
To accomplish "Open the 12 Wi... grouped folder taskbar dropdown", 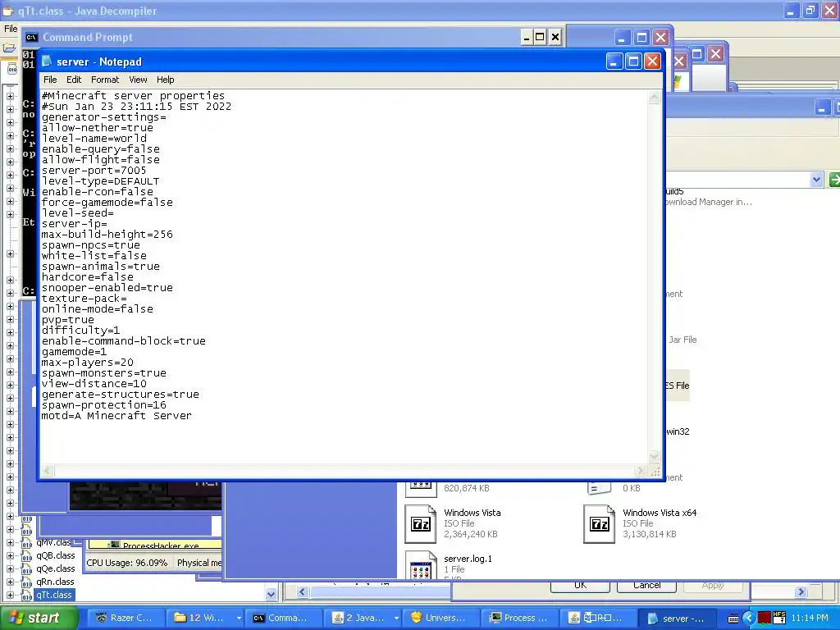I will (x=239, y=619).
